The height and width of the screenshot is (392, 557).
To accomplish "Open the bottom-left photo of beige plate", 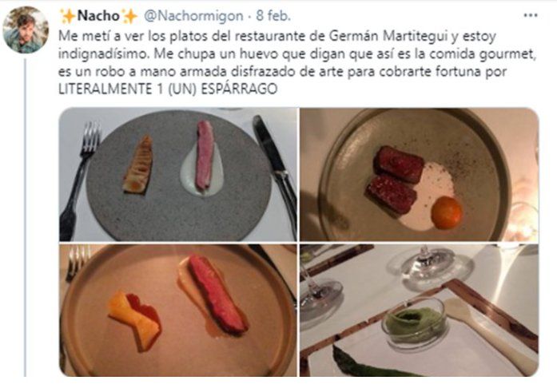I will point(178,311).
